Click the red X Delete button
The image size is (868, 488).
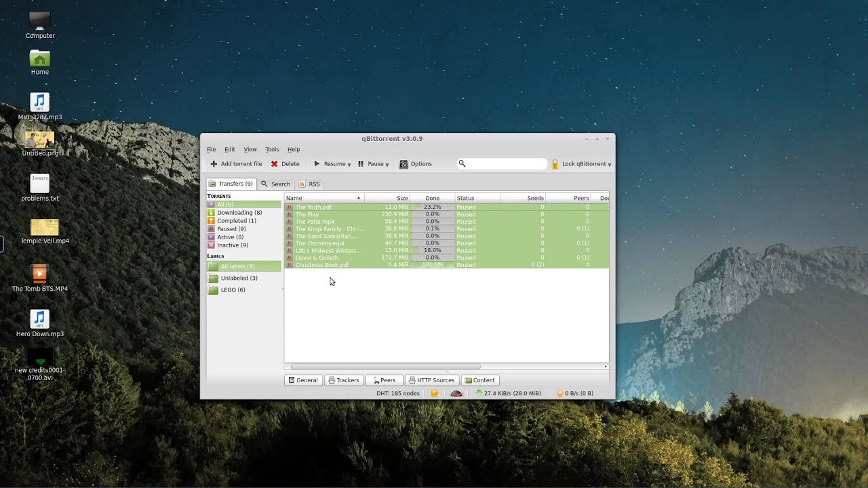[x=285, y=164]
